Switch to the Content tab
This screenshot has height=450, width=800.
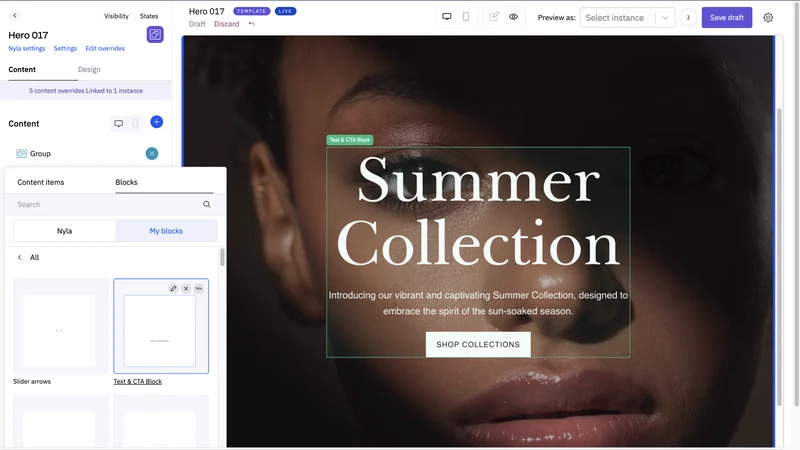[22, 69]
